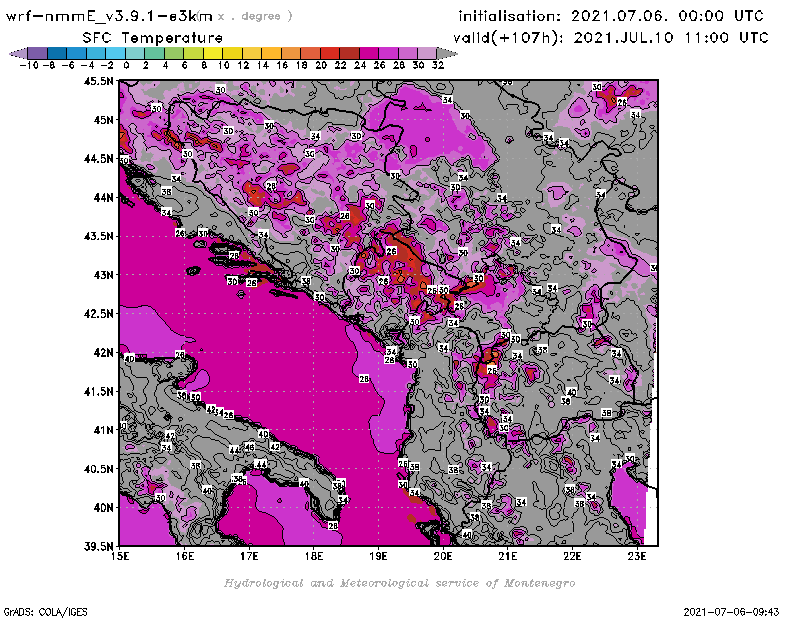Click the 43N latitude label

coord(103,275)
